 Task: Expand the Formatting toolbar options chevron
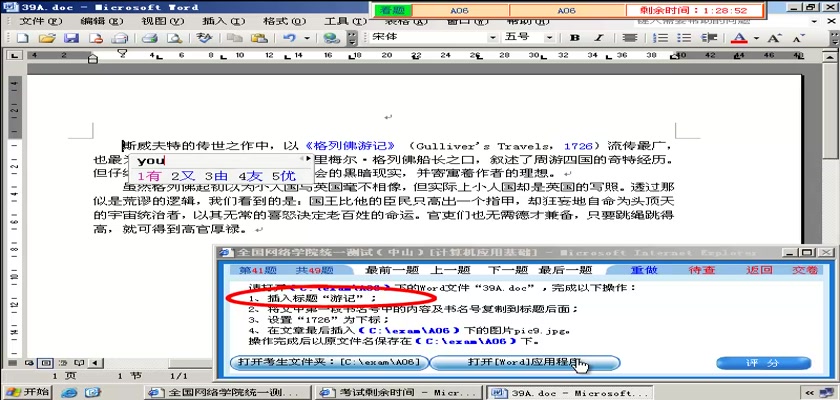(835, 38)
